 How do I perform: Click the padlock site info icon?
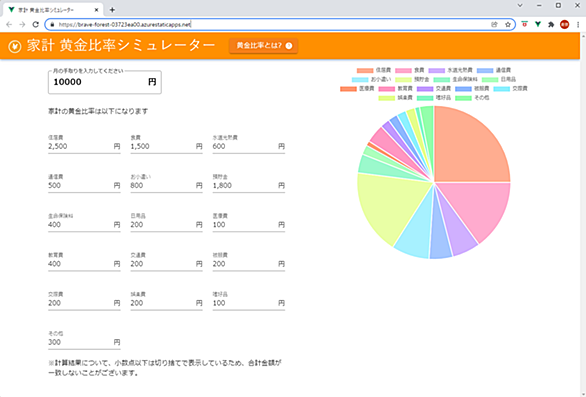(52, 25)
